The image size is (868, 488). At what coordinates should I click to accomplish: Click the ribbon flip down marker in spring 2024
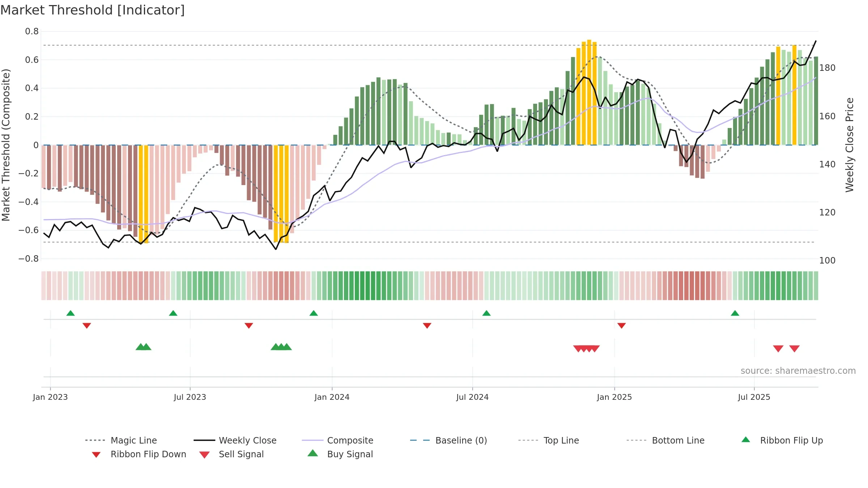(427, 326)
